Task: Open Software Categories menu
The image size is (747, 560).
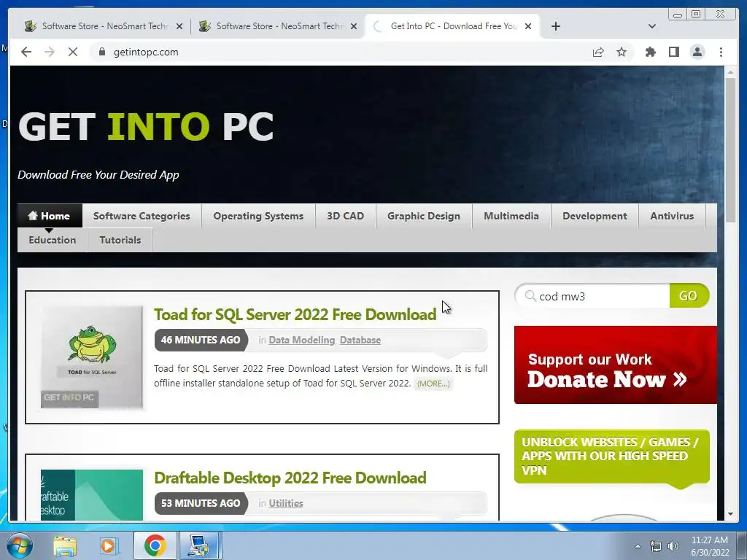Action: (142, 216)
